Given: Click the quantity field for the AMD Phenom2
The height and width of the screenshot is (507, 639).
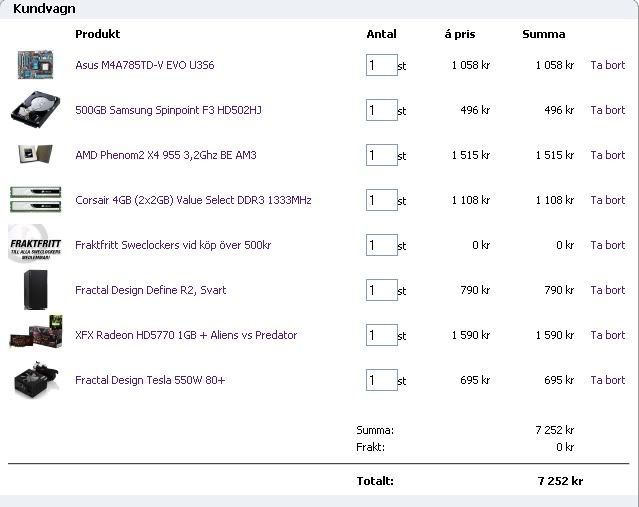Looking at the screenshot, I should pos(381,155).
